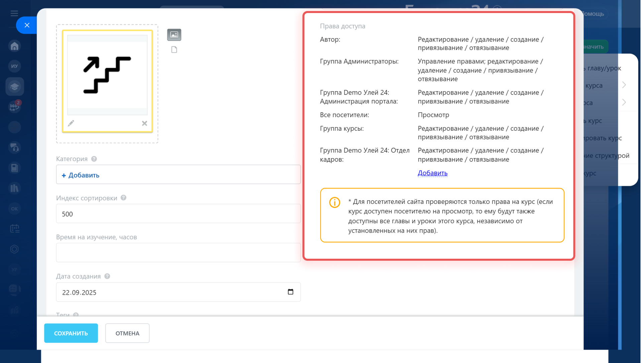This screenshot has width=644, height=363.
Task: Click the image upload icon
Action: pyautogui.click(x=174, y=35)
